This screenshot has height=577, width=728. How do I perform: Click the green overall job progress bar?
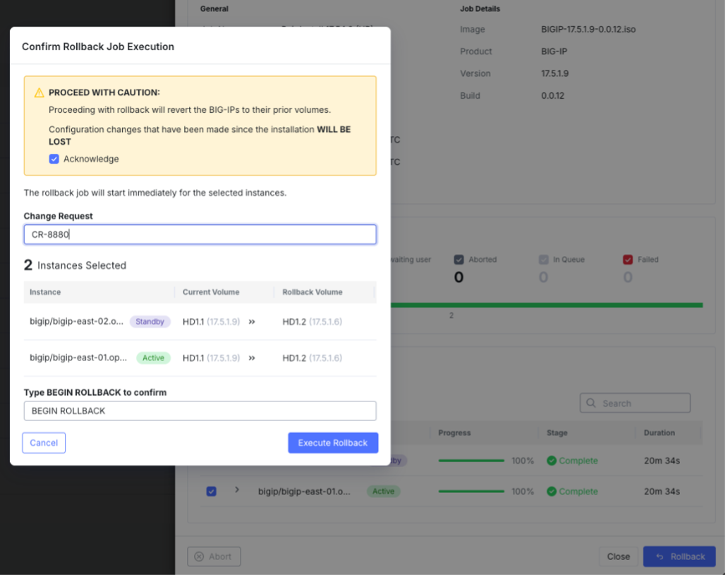click(548, 306)
